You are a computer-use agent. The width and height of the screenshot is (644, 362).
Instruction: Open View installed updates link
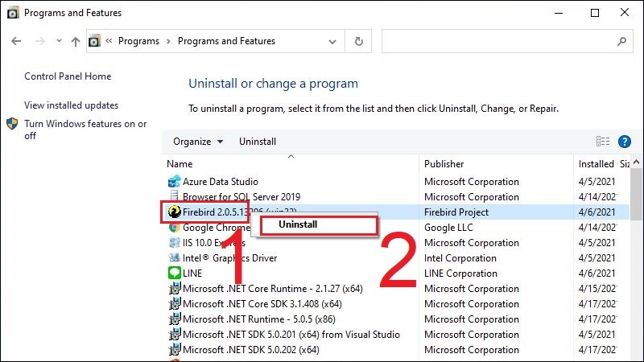(x=71, y=105)
